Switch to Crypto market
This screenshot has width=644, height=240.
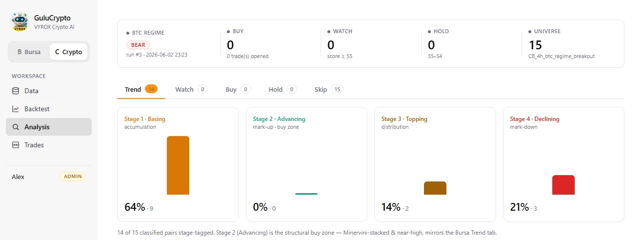(x=68, y=52)
